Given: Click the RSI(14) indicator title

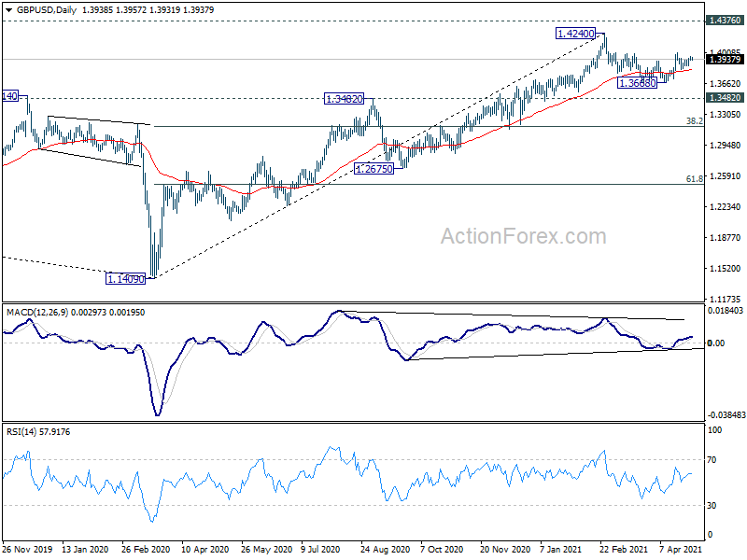Looking at the screenshot, I should pyautogui.click(x=21, y=432).
